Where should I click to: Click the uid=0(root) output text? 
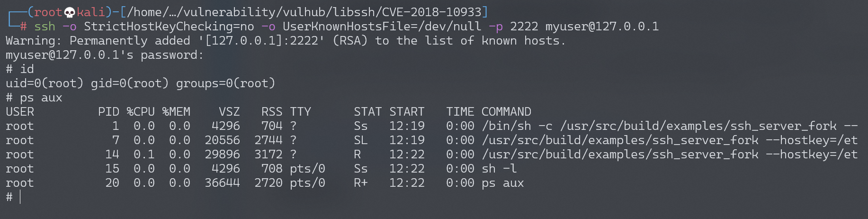pyautogui.click(x=45, y=83)
